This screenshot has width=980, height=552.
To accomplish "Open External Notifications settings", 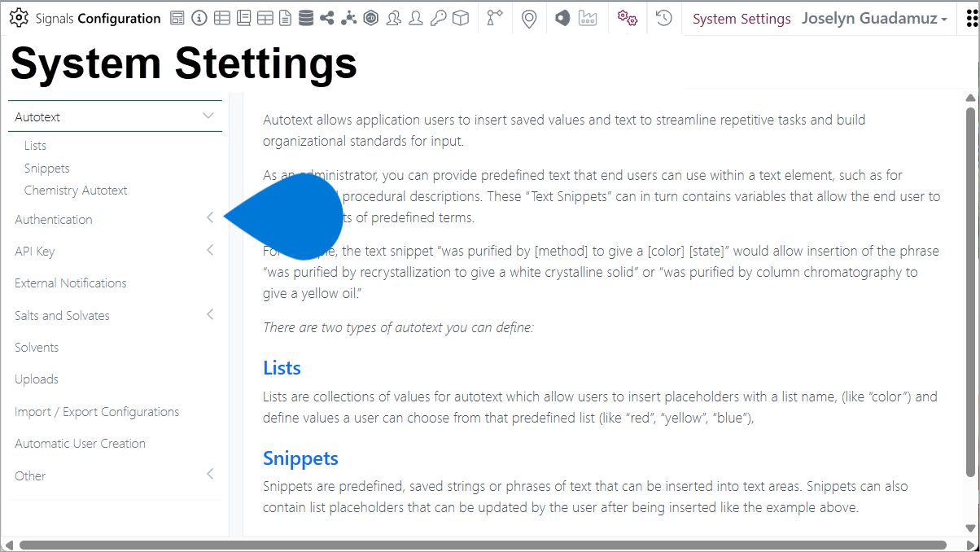I will coord(71,283).
